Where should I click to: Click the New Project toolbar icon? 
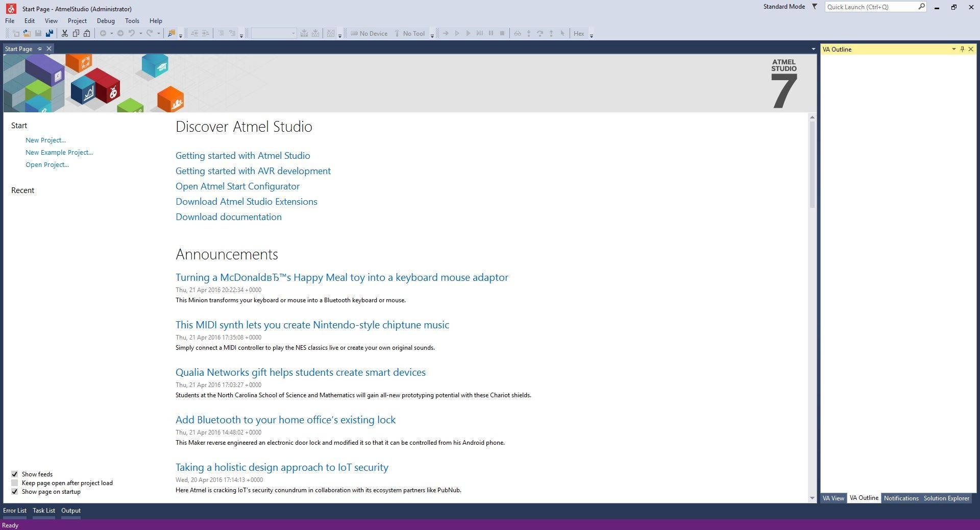[x=16, y=33]
